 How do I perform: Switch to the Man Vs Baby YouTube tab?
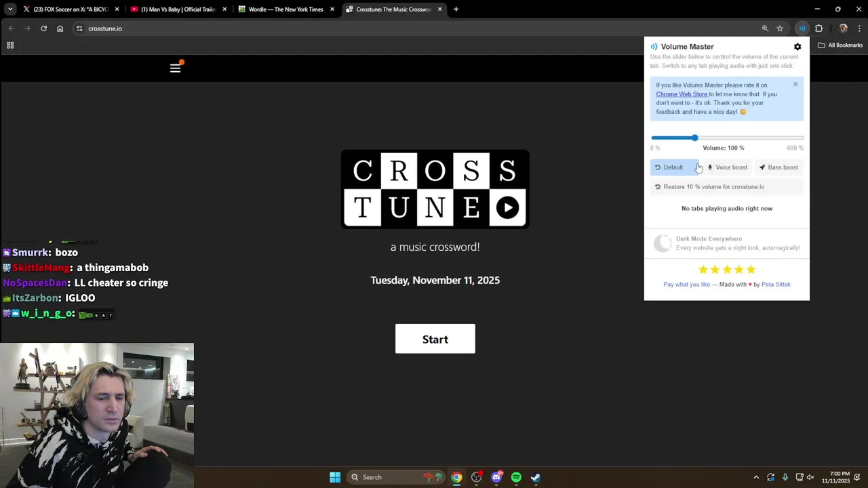click(178, 9)
